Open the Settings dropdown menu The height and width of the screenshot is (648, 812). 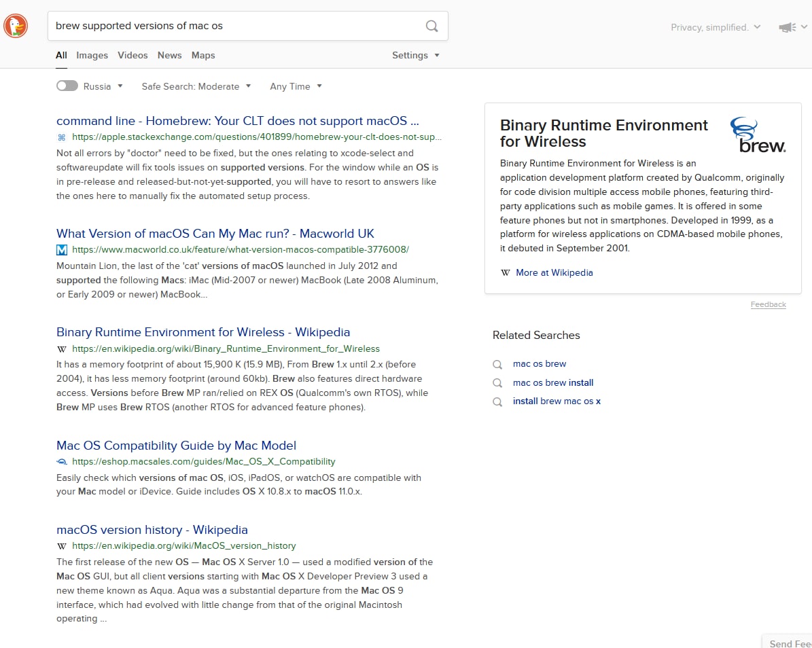[x=415, y=55]
